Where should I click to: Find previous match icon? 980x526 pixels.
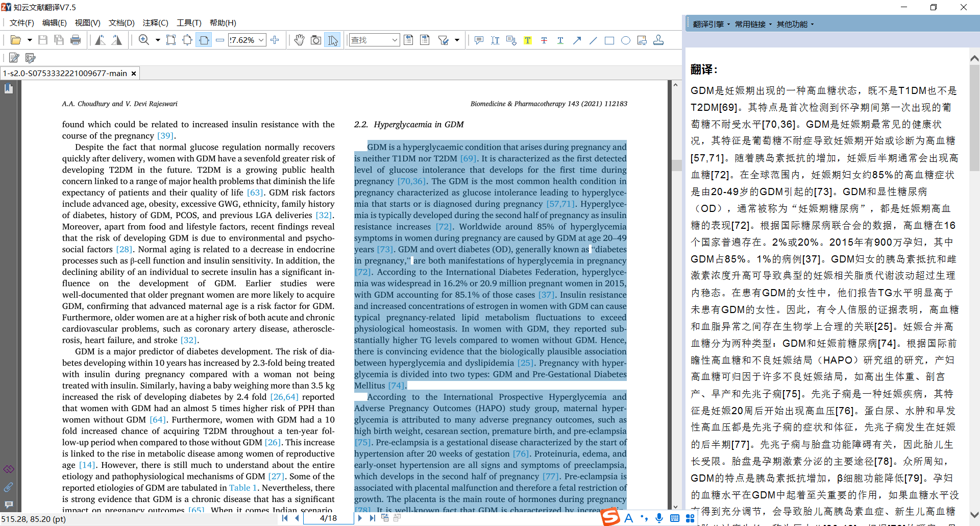click(408, 40)
